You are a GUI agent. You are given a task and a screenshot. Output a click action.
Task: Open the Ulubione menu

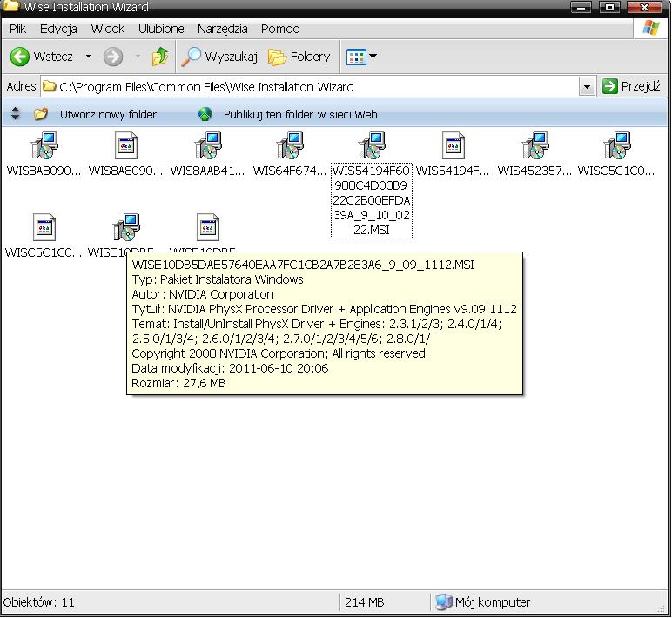click(161, 29)
